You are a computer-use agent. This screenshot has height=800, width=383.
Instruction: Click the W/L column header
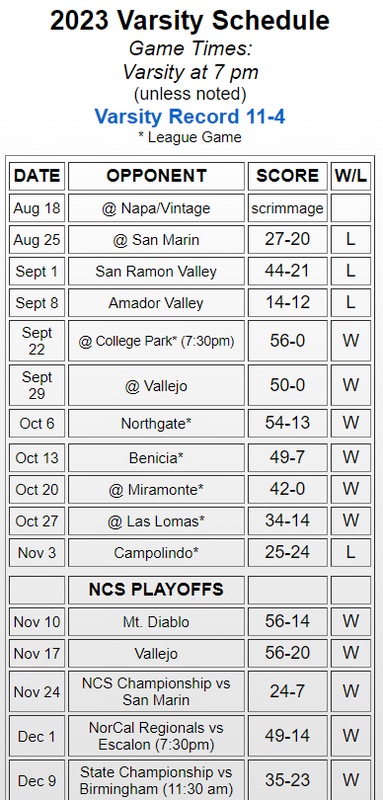click(351, 176)
